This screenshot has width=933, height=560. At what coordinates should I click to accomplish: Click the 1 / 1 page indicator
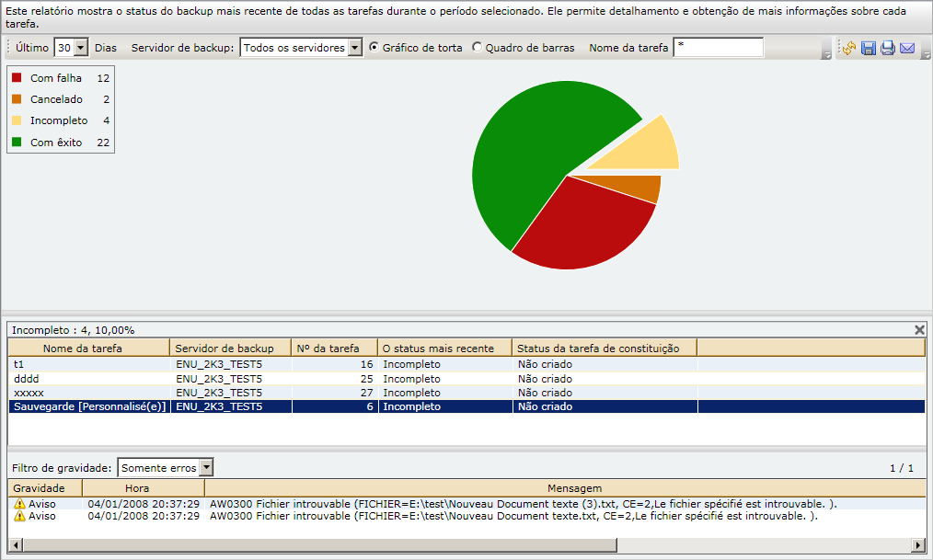click(x=902, y=468)
